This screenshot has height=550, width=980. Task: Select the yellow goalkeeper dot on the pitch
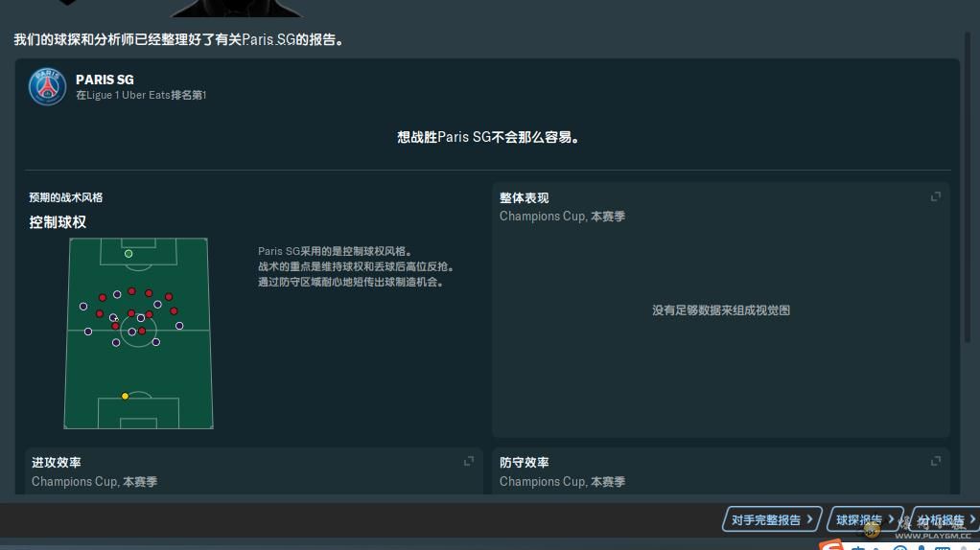[125, 396]
